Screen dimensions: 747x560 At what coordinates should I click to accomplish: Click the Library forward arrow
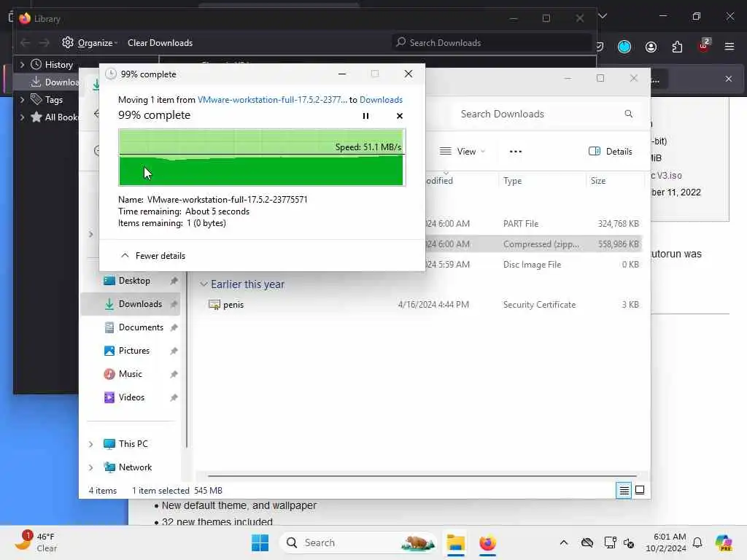[x=44, y=43]
